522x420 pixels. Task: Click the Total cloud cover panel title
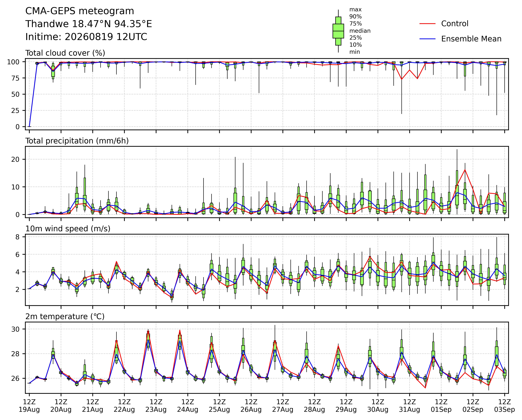(x=65, y=53)
